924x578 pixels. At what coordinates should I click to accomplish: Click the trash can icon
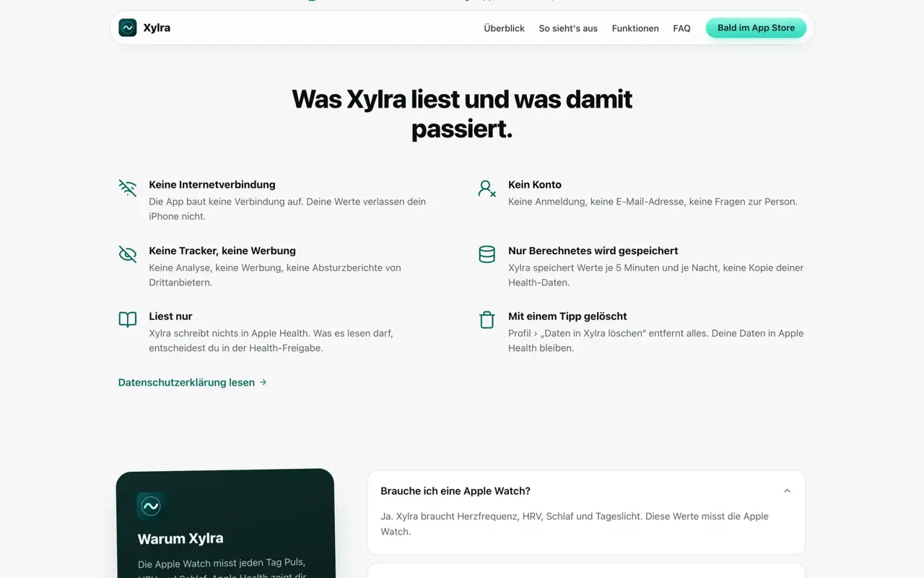pos(487,320)
